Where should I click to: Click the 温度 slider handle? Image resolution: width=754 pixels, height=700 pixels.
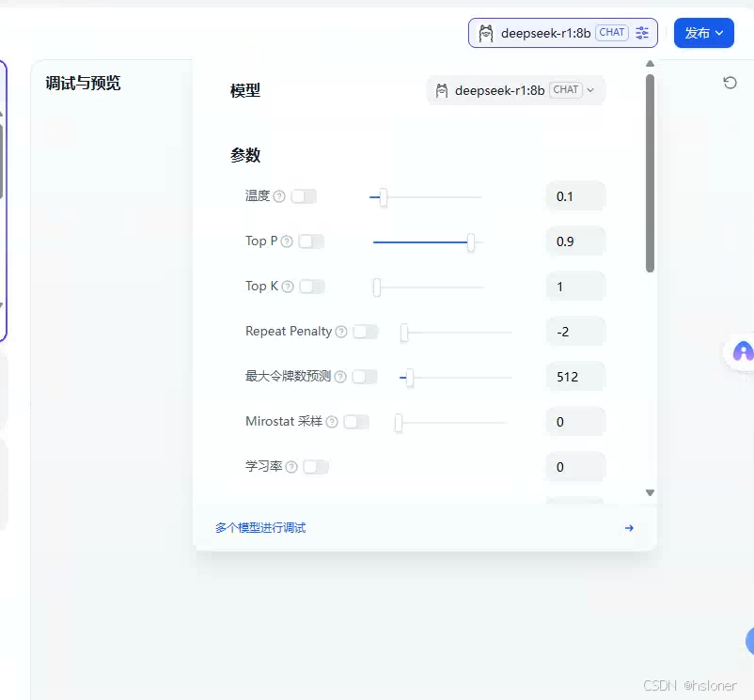(x=384, y=197)
